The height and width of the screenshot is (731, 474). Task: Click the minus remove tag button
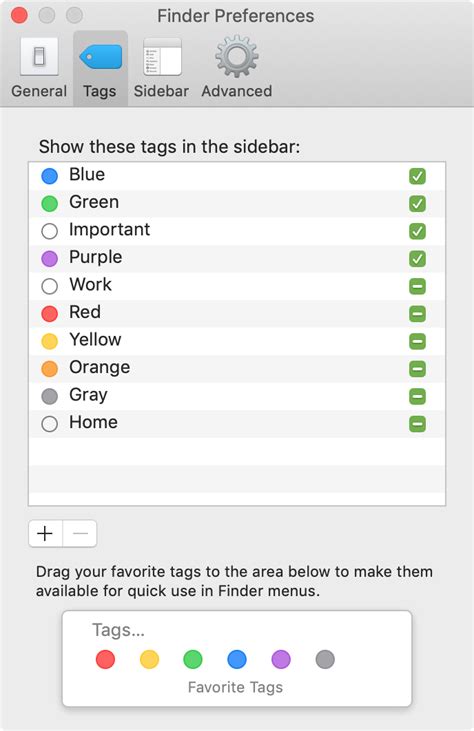(x=80, y=533)
